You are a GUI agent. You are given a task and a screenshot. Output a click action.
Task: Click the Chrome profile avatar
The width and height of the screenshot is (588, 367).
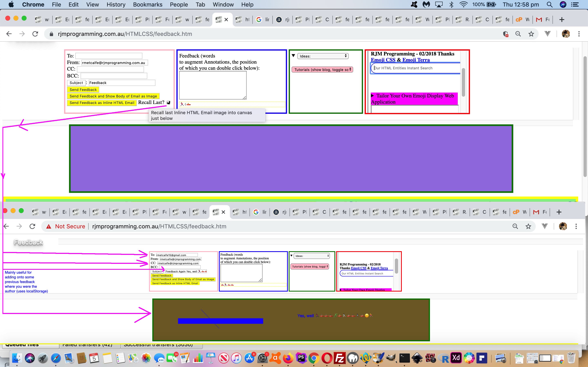coord(566,34)
